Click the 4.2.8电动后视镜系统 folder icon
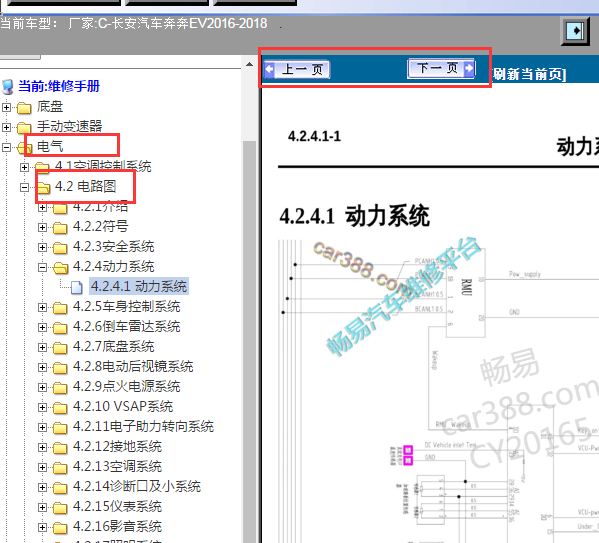This screenshot has height=543, width=599. (60, 368)
